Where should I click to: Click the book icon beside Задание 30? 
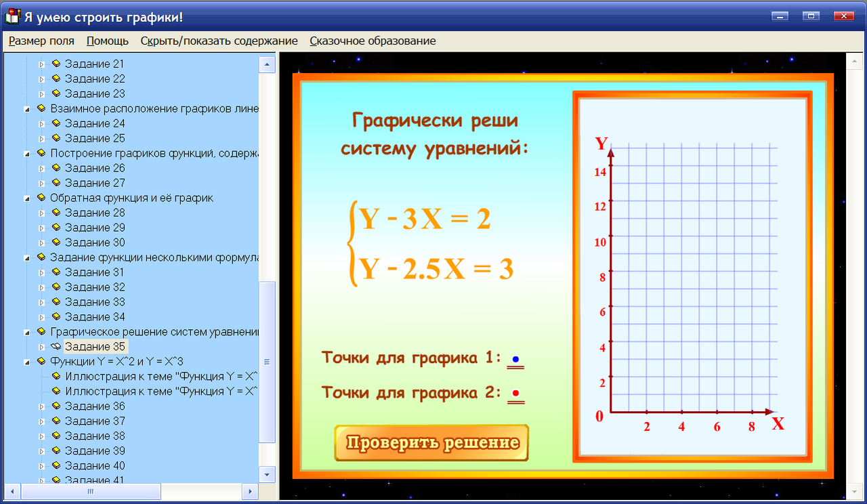55,243
